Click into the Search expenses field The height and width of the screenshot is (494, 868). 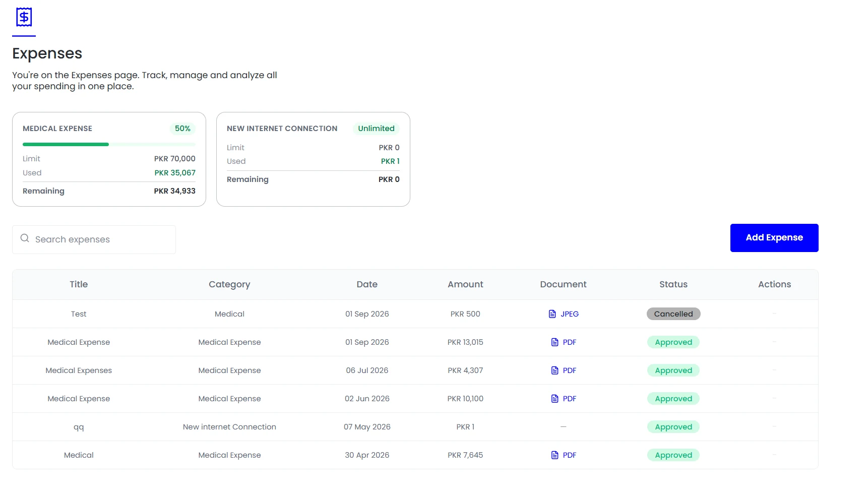(x=94, y=239)
